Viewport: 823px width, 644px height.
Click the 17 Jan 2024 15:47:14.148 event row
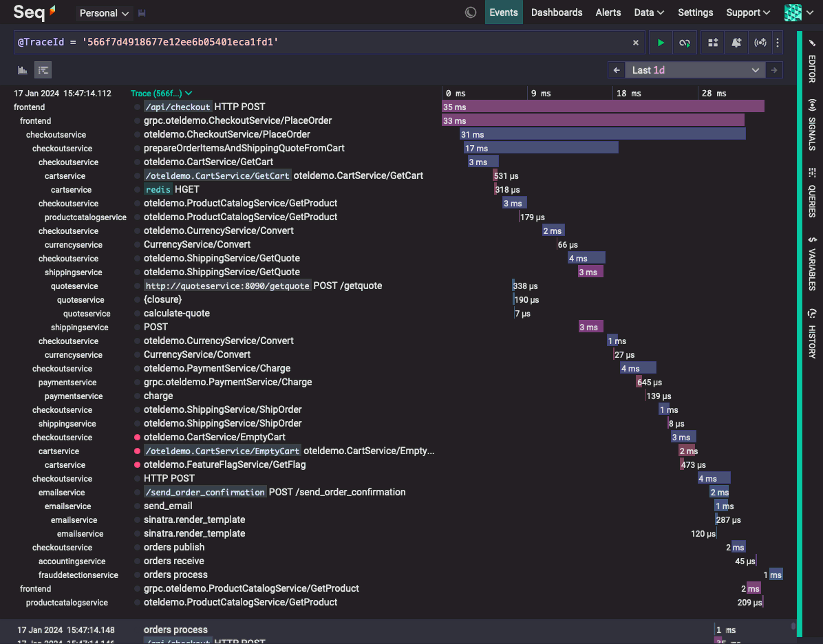(399, 630)
